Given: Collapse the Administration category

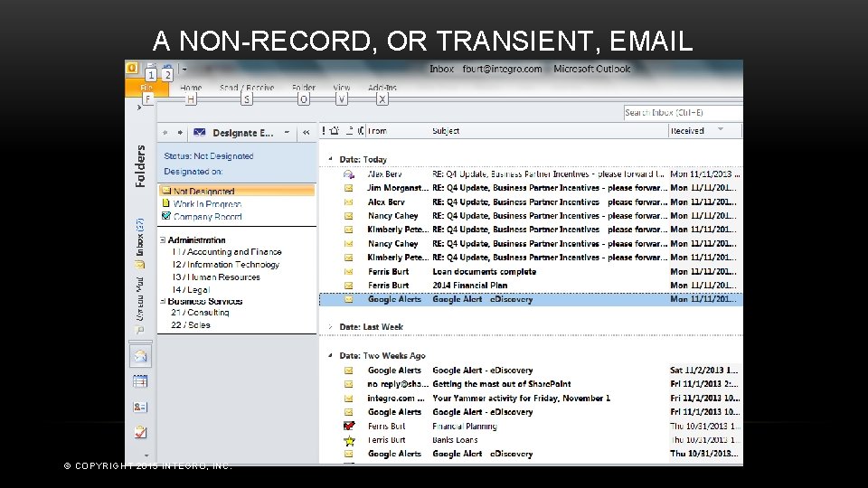Looking at the screenshot, I should point(163,240).
